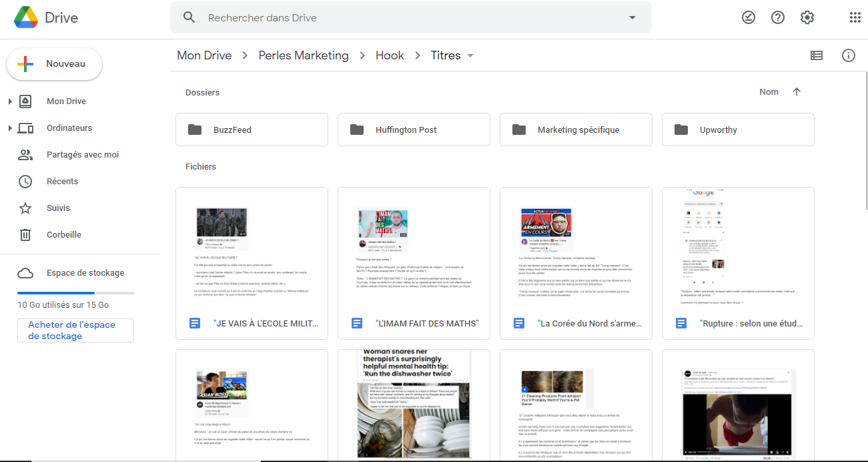The width and height of the screenshot is (868, 462).
Task: Open Récents in the sidebar
Action: coord(62,182)
